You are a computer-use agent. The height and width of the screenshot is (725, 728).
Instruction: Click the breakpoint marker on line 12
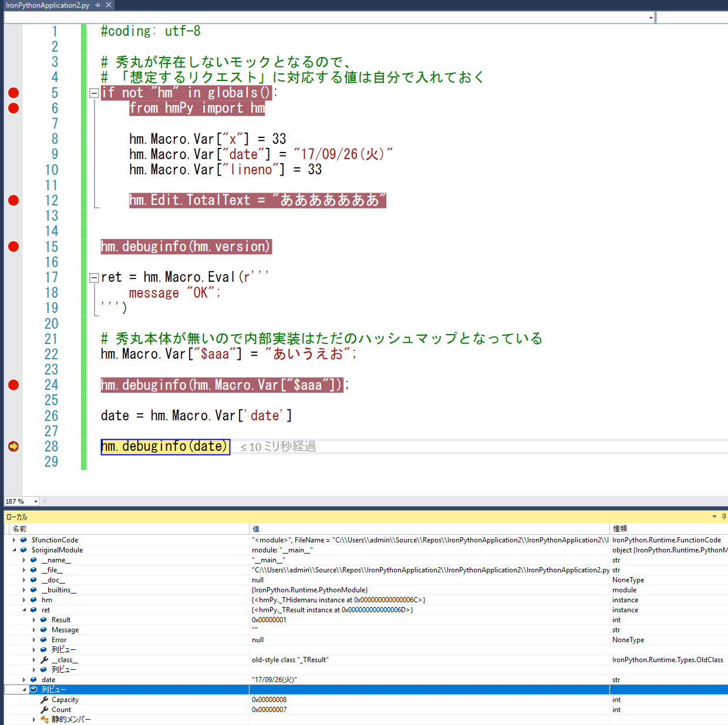click(x=14, y=200)
